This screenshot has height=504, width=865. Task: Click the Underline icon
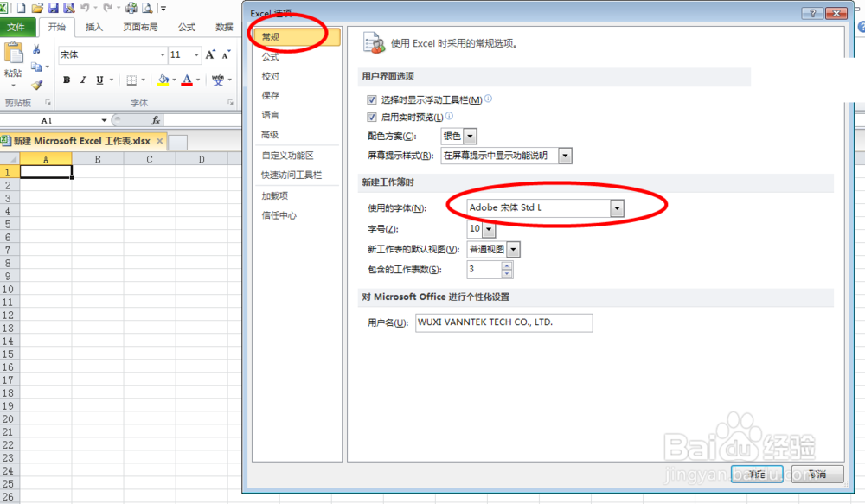(x=99, y=80)
